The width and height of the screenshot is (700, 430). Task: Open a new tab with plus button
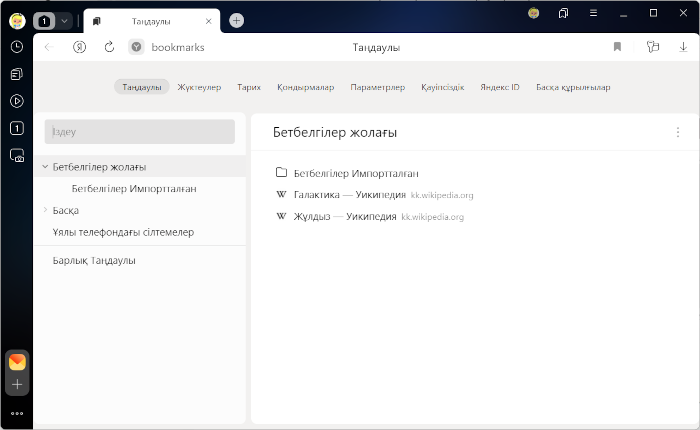click(x=236, y=21)
